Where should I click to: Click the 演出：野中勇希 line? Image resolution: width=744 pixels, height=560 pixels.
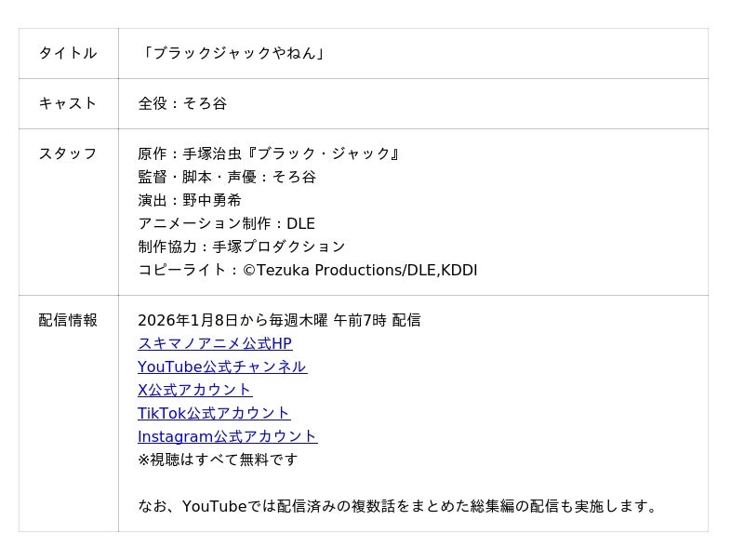coord(190,200)
